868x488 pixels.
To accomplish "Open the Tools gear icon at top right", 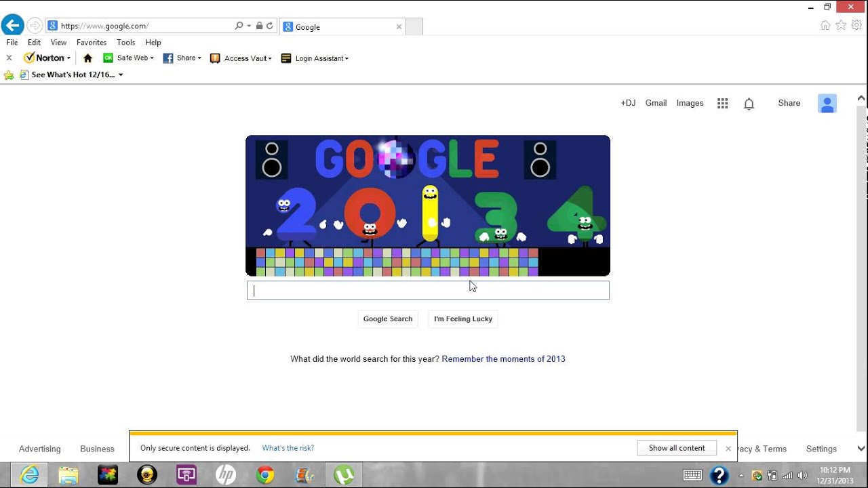I will click(856, 25).
